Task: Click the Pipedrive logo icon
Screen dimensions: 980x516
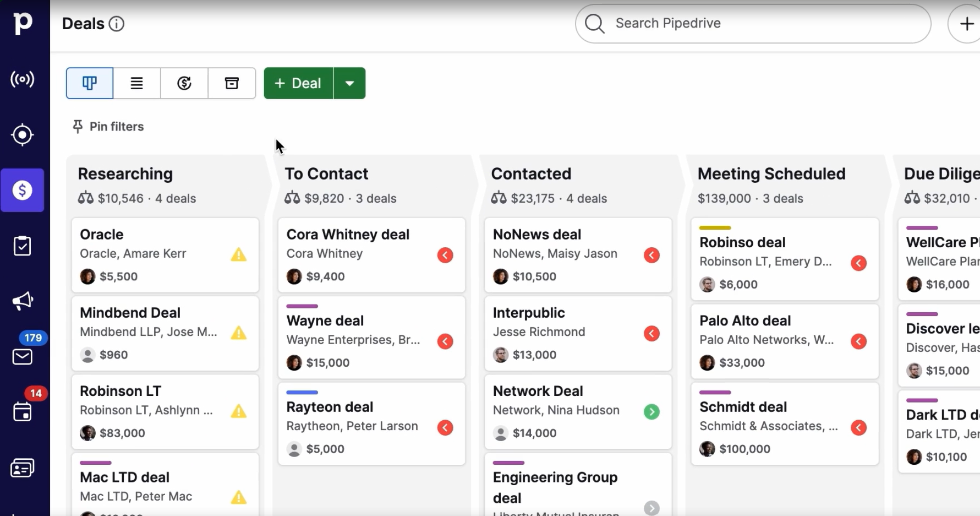Action: pyautogui.click(x=23, y=23)
